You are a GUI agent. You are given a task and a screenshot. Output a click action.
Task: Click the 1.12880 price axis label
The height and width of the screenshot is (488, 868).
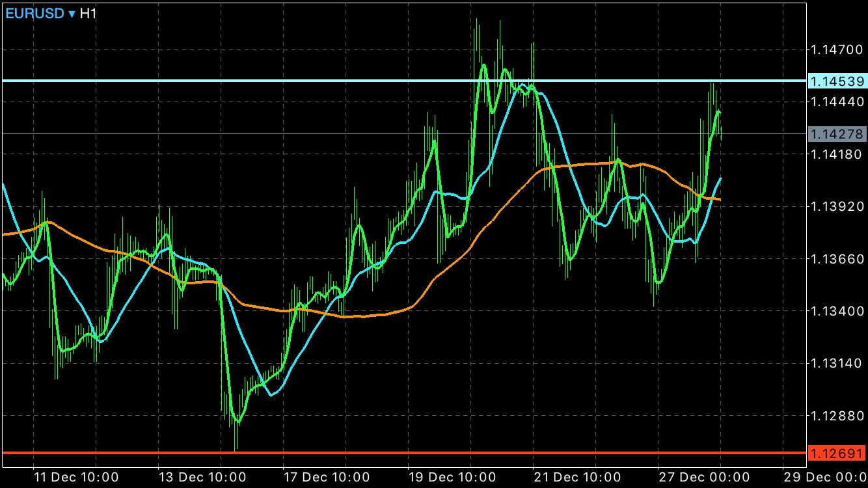(836, 416)
